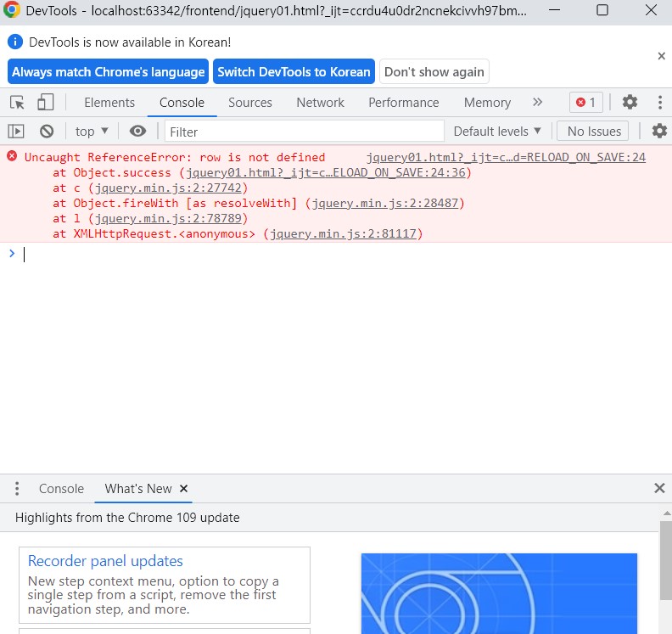672x634 pixels.
Task: Open the Network tab
Action: [320, 103]
